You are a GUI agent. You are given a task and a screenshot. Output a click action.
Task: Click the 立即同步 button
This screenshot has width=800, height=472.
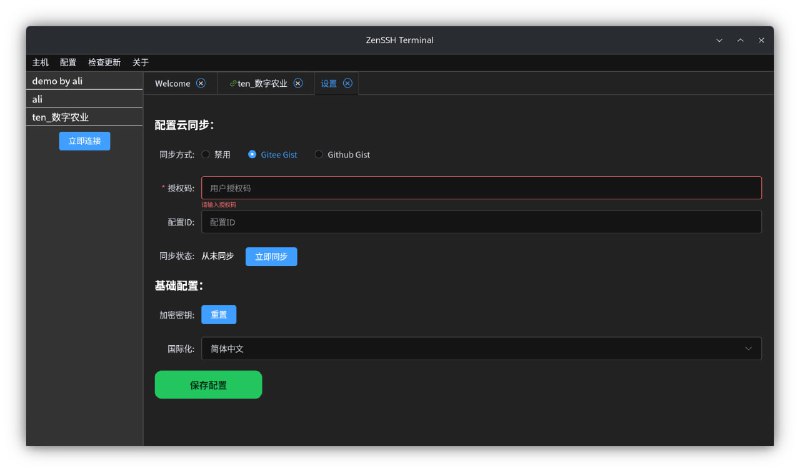coord(271,256)
